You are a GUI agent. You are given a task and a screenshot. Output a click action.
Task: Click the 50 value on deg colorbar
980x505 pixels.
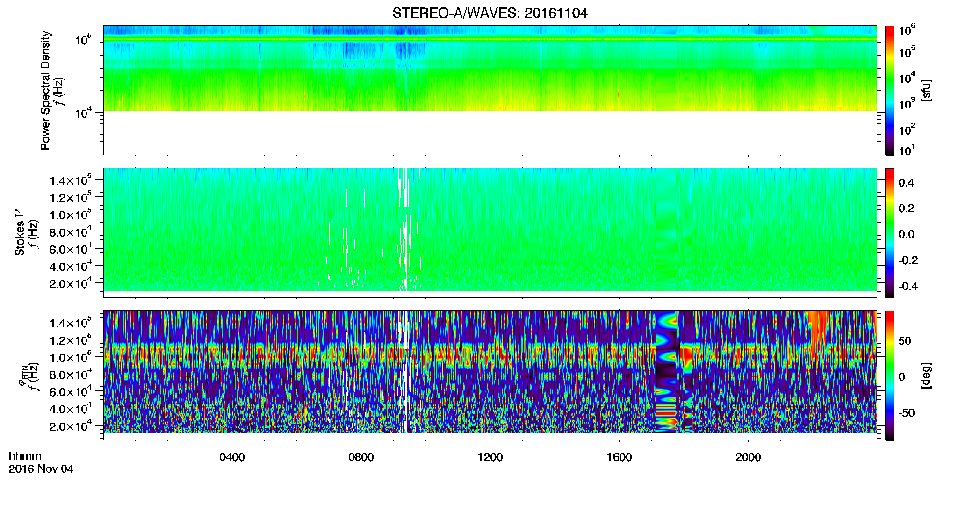pyautogui.click(x=905, y=341)
